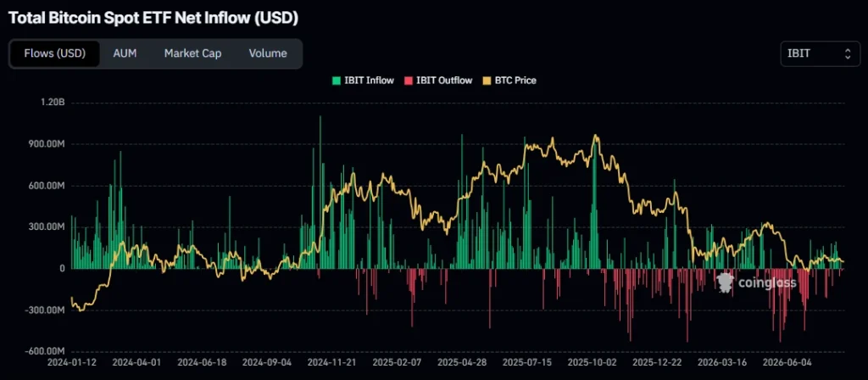Click the 2026-06-04 date label
Viewport: 868px width, 380px height.
click(x=787, y=362)
